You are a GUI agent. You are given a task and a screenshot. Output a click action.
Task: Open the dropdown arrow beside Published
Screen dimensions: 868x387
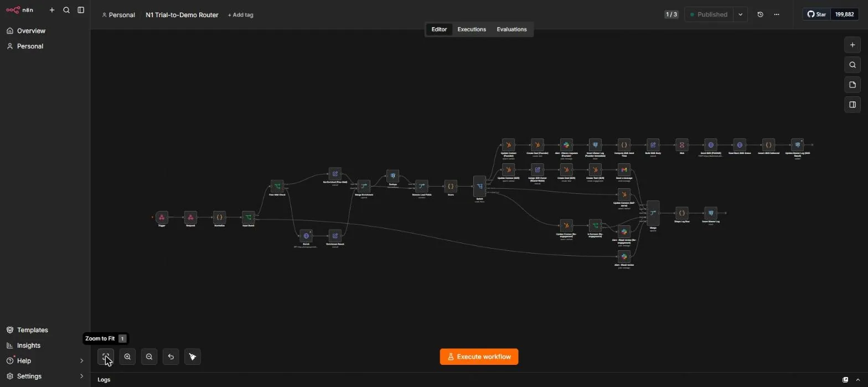740,14
